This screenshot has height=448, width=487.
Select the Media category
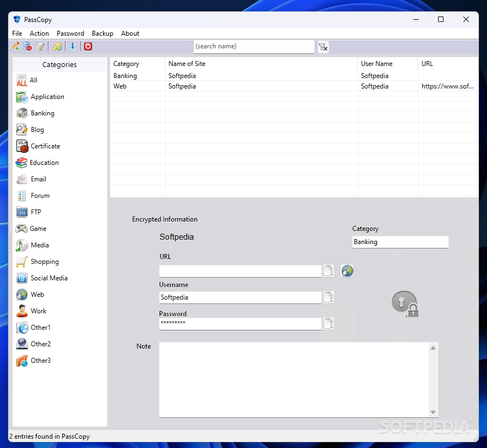(32, 245)
